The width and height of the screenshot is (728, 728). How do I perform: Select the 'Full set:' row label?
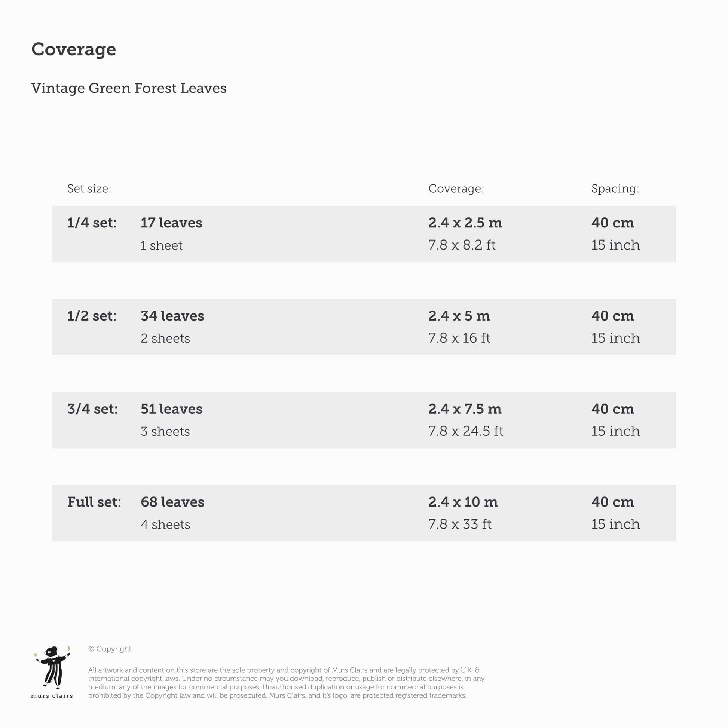pos(94,502)
